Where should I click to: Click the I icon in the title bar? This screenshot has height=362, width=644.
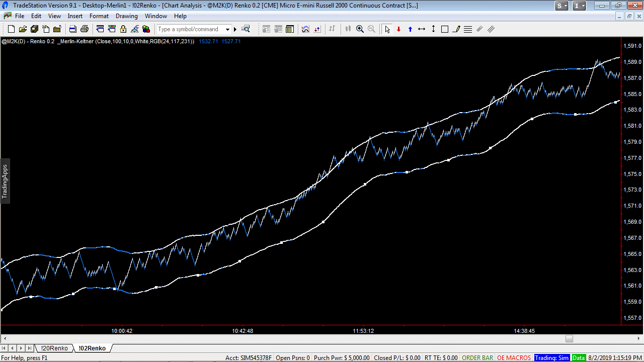click(579, 6)
